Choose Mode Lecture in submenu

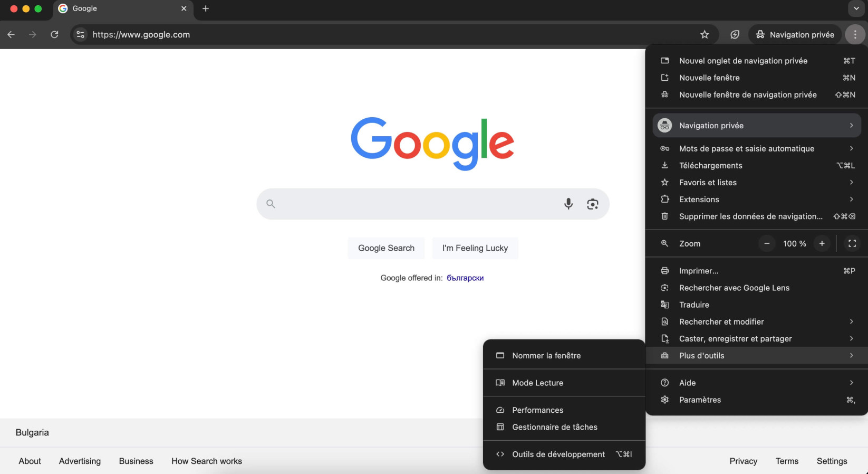coord(564,383)
